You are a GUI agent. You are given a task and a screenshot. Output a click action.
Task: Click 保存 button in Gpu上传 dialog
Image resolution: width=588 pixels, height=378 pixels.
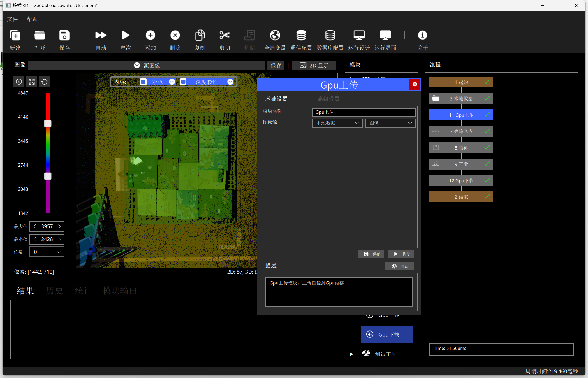[x=371, y=254]
